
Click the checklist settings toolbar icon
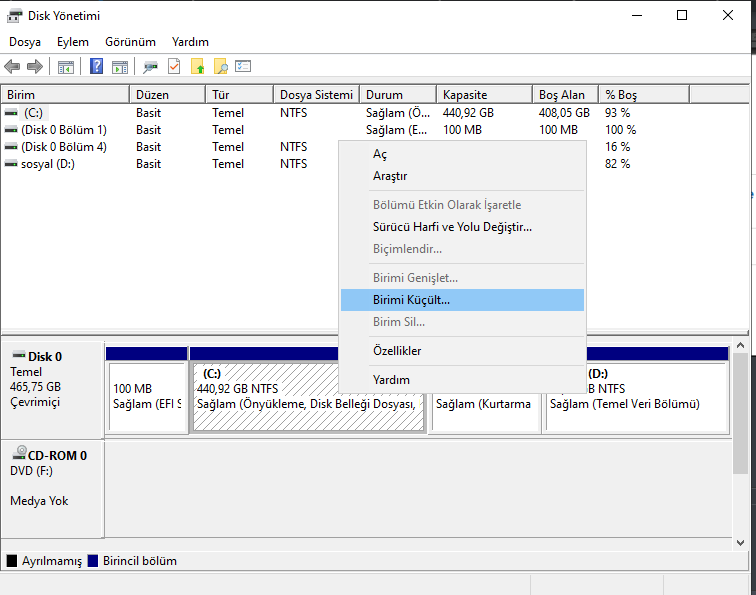point(243,66)
